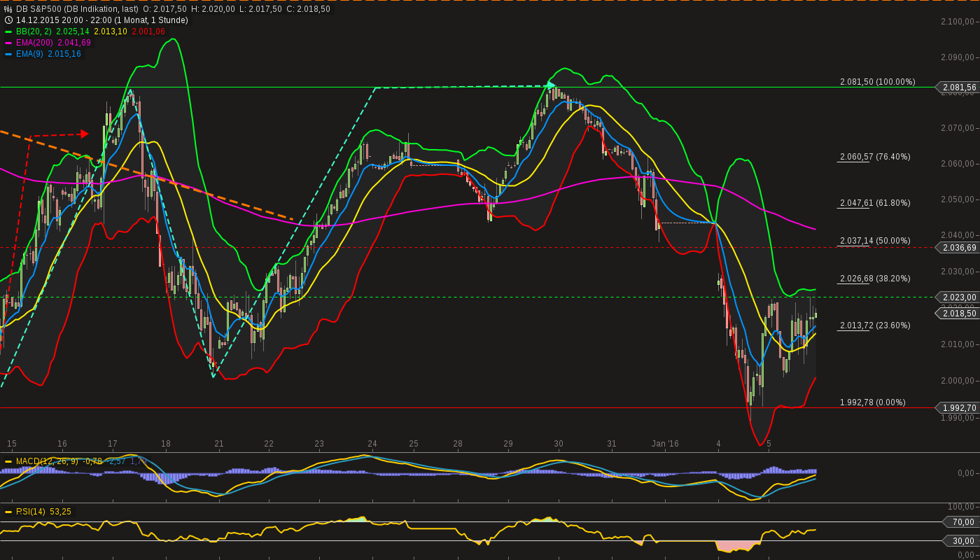
Task: Click the BB middle band value 2.013,10
Action: coord(111,31)
